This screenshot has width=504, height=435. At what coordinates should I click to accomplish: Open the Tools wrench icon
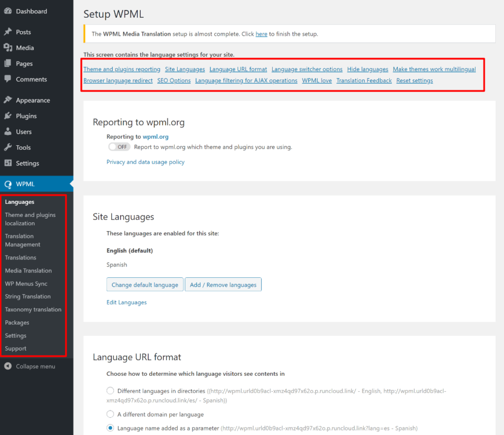pos(9,147)
